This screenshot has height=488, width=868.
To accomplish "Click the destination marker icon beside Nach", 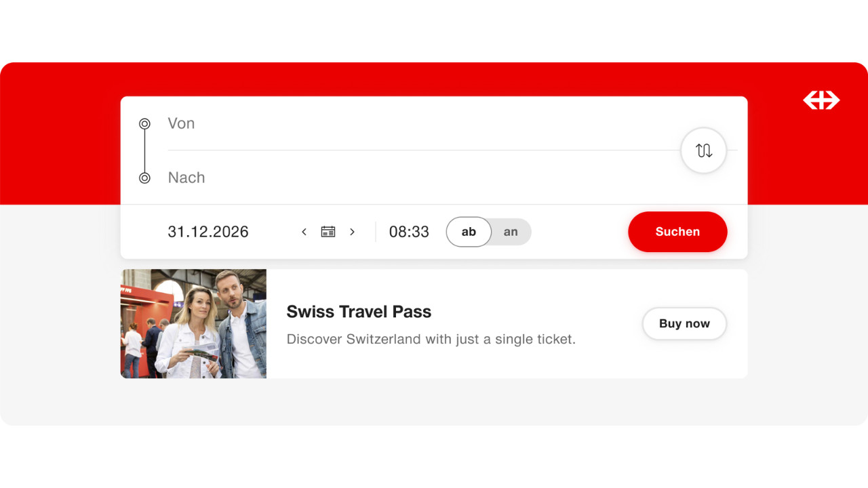I will tap(144, 178).
